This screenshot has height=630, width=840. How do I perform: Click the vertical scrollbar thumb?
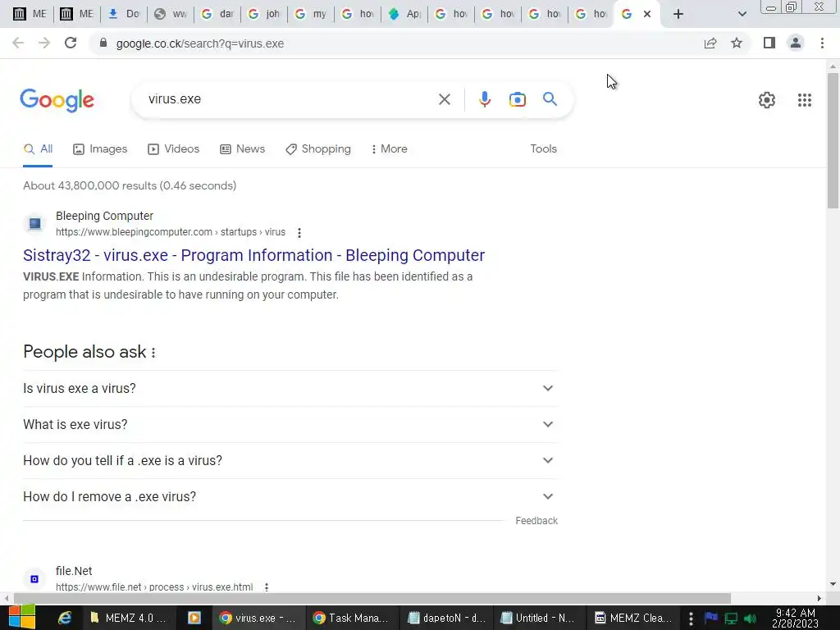(833, 140)
